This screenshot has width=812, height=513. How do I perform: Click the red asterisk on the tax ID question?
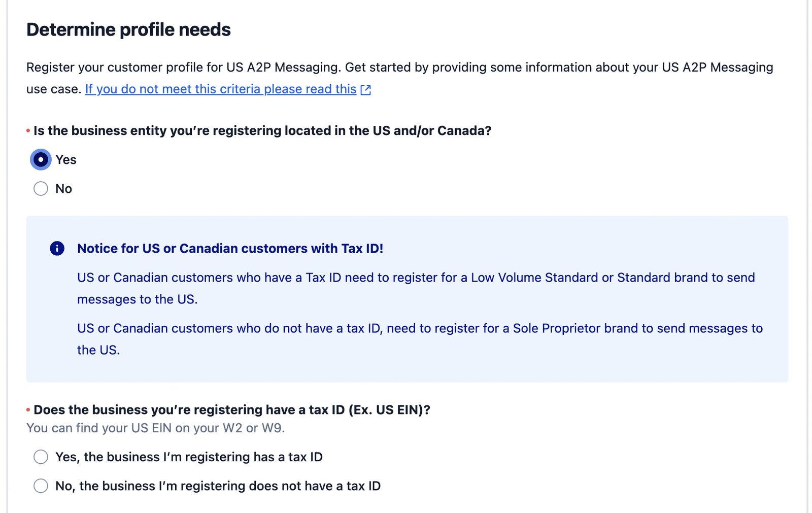click(27, 409)
